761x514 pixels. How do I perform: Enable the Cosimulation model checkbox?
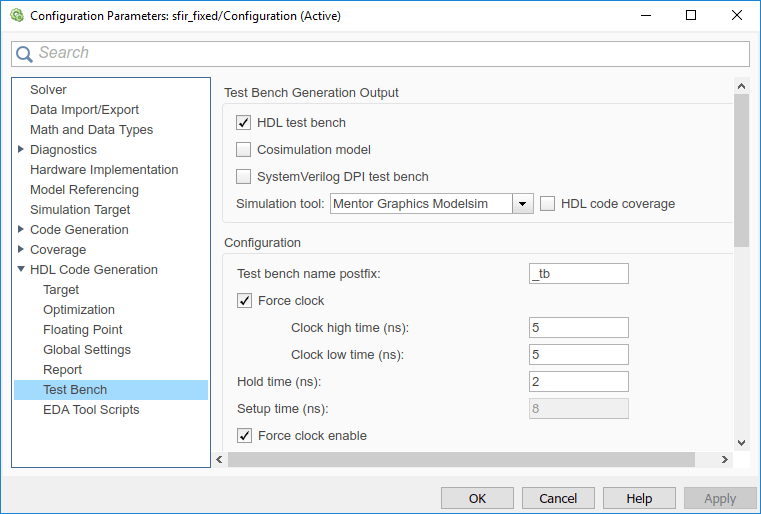[x=243, y=149]
